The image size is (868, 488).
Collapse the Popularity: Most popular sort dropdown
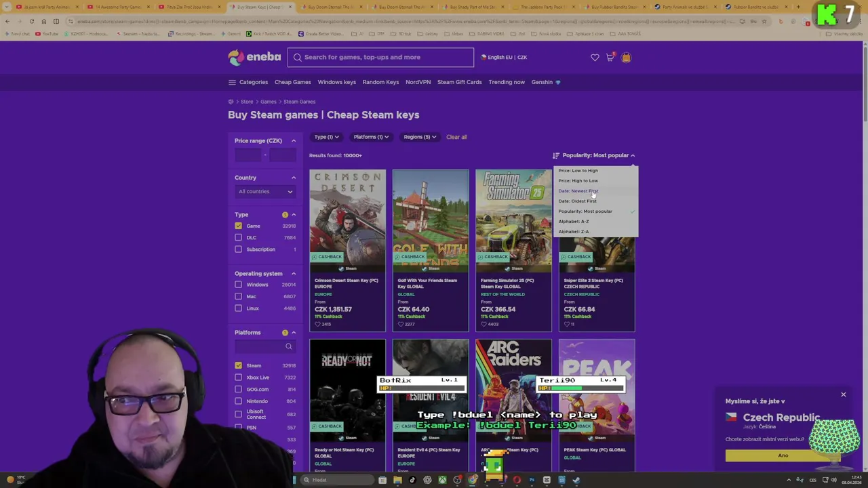(x=595, y=155)
